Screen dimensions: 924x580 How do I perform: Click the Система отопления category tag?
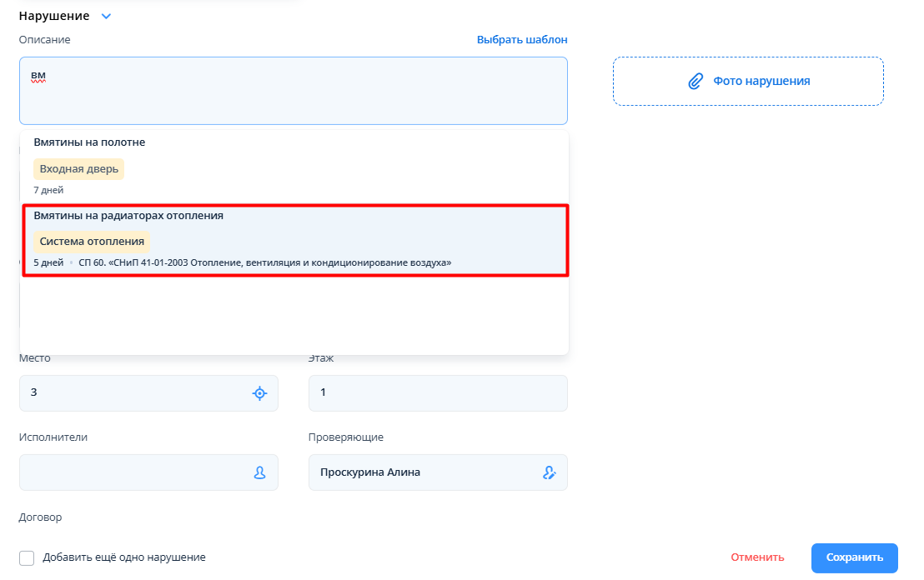(x=92, y=242)
